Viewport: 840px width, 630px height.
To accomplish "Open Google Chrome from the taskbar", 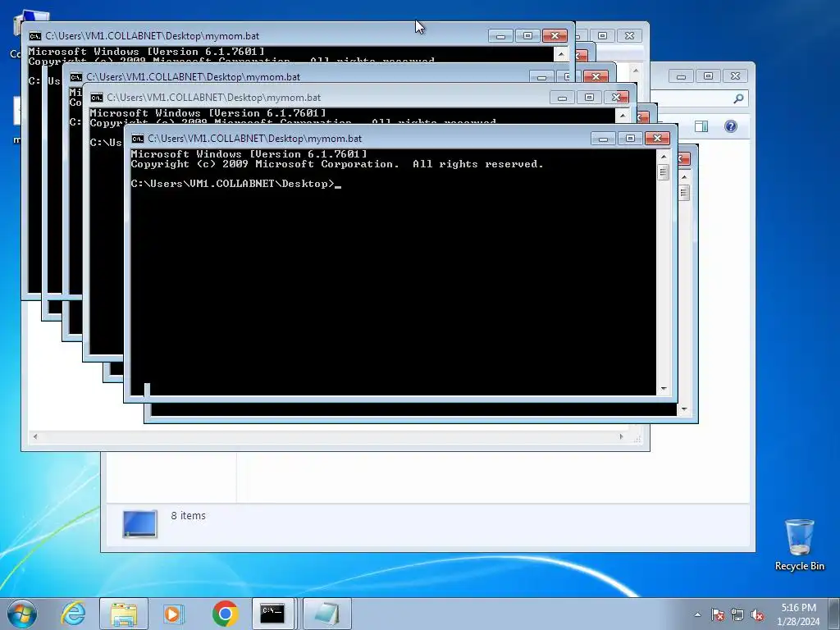I will pos(225,614).
